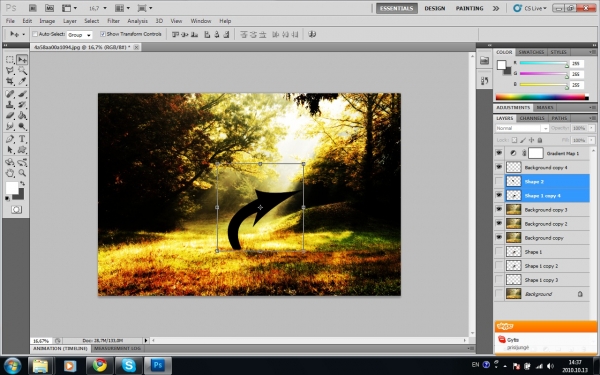Click the R channel slider
The height and width of the screenshot is (375, 600).
543,63
